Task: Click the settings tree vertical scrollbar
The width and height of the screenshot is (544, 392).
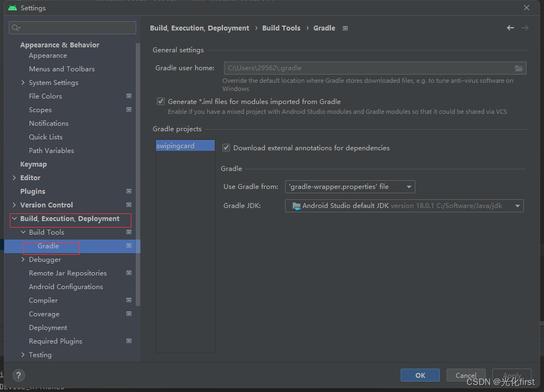Action: tap(138, 173)
